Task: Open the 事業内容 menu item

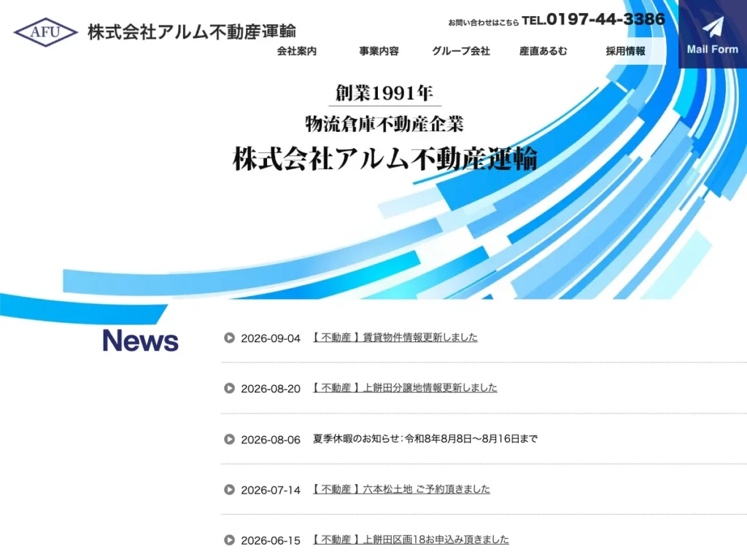Action: pos(379,51)
